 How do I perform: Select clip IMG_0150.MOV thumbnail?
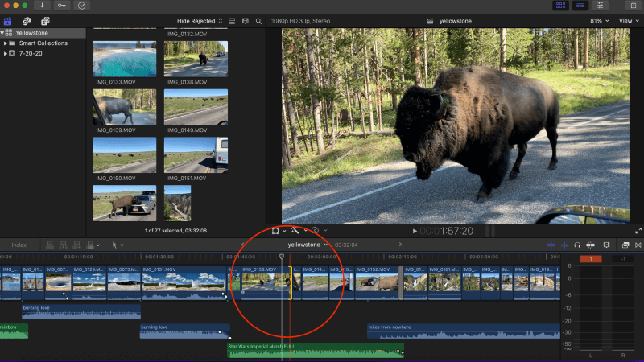(x=125, y=154)
